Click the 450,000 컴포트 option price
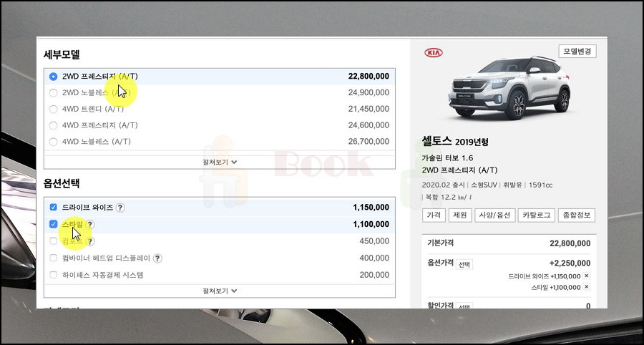Viewport: 644px width, 345px height. tap(374, 241)
